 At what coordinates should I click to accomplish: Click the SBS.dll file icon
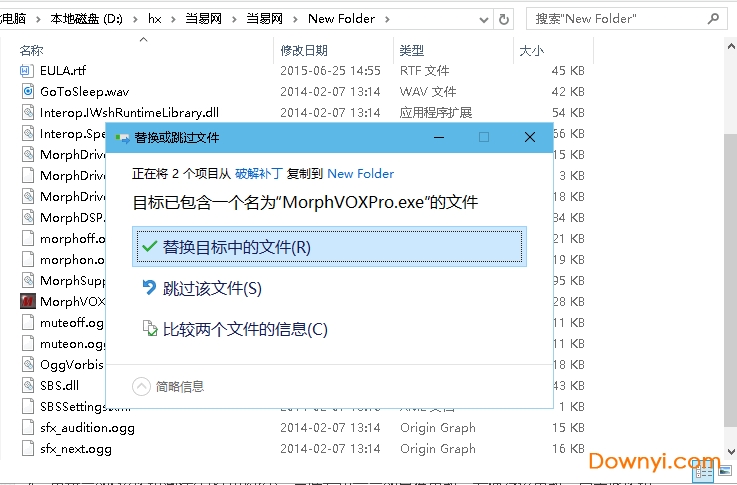click(x=27, y=385)
